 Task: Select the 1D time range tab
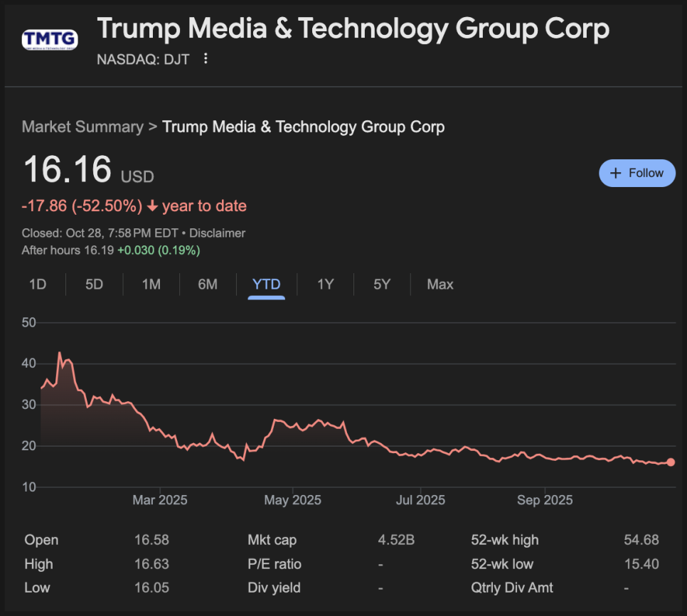click(x=38, y=285)
